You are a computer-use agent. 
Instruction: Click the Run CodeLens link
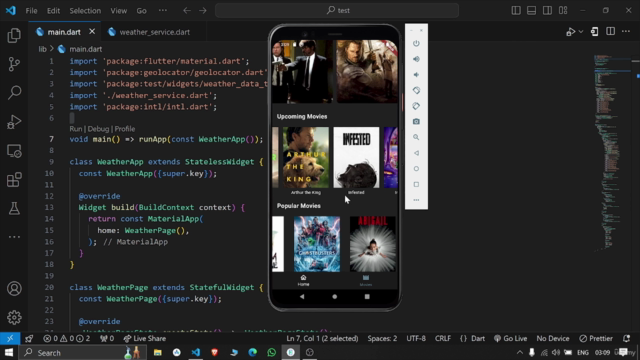[x=76, y=129]
